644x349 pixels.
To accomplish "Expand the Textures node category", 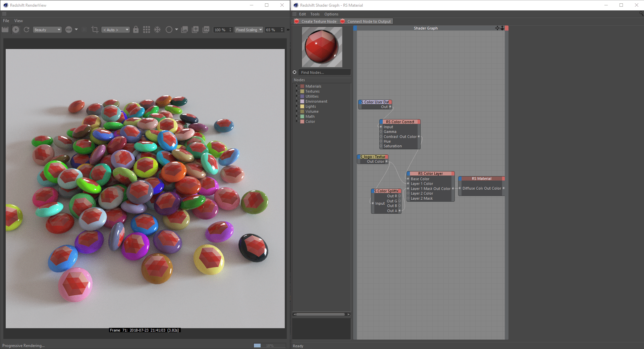I will click(x=297, y=91).
